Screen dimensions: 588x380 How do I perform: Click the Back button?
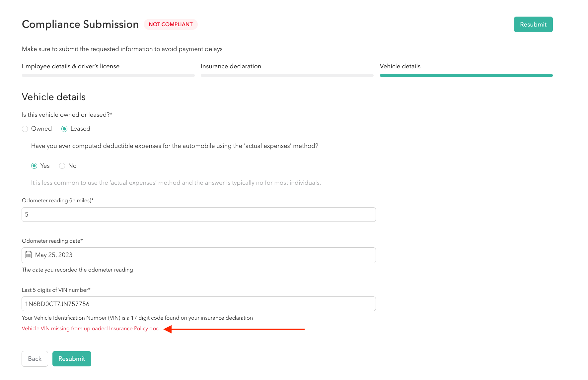pyautogui.click(x=35, y=358)
